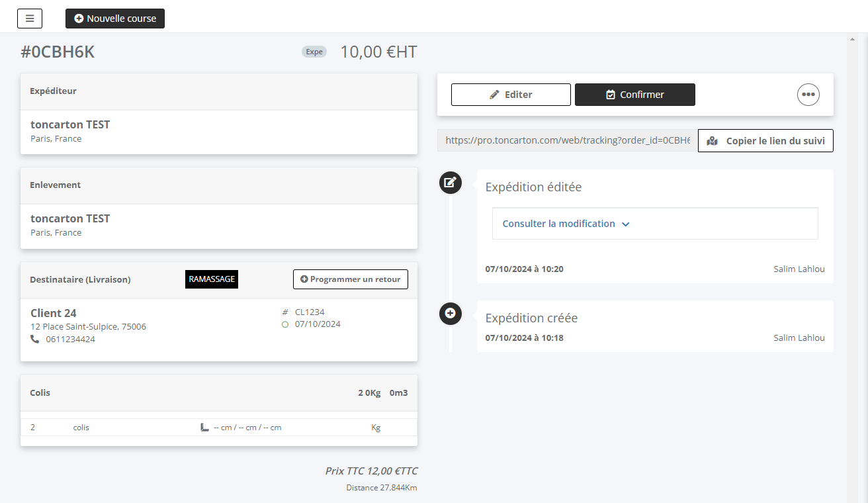Toggle the Expe status badge
Image resolution: width=868 pixels, height=503 pixels.
click(314, 51)
